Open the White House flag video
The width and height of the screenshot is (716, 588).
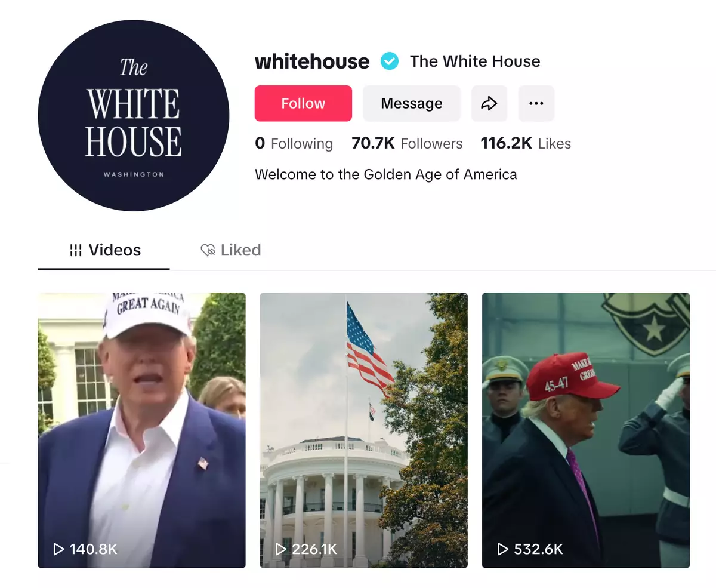[x=364, y=430]
